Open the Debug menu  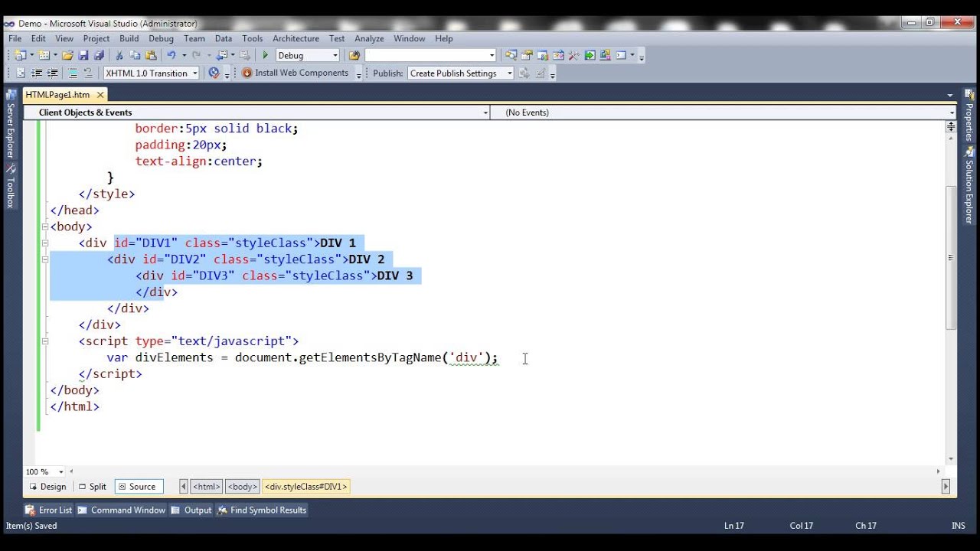(x=161, y=38)
